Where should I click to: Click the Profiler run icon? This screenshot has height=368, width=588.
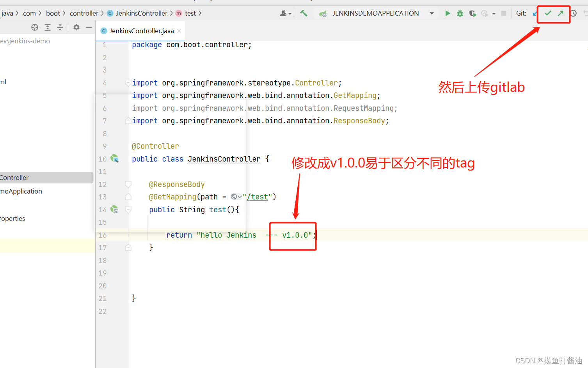(x=485, y=13)
